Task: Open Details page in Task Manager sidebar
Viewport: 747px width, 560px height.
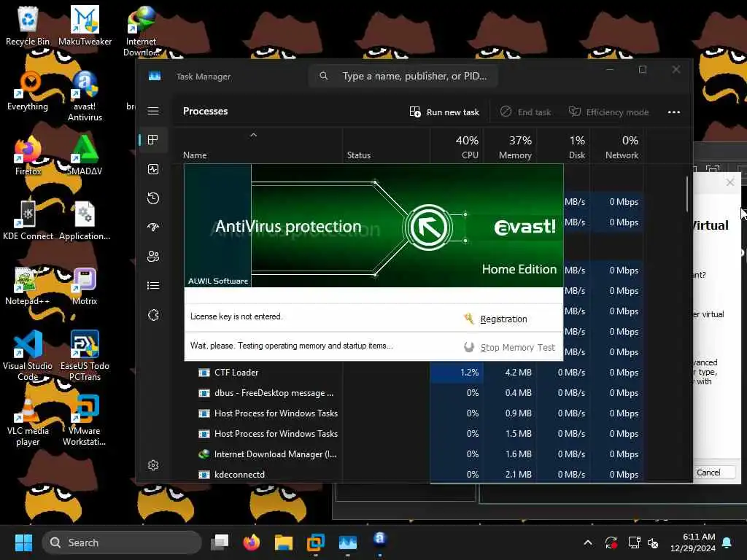Action: pyautogui.click(x=153, y=285)
